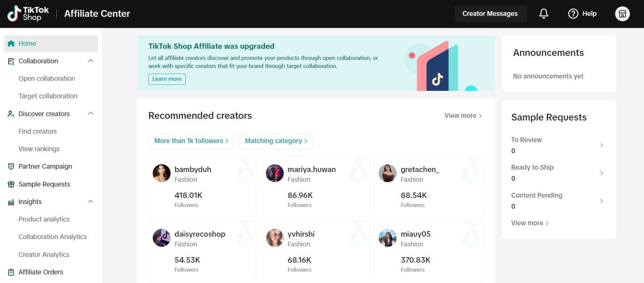Image resolution: width=644 pixels, height=283 pixels.
Task: Click the Sample Requests gift icon
Action: pos(11,184)
